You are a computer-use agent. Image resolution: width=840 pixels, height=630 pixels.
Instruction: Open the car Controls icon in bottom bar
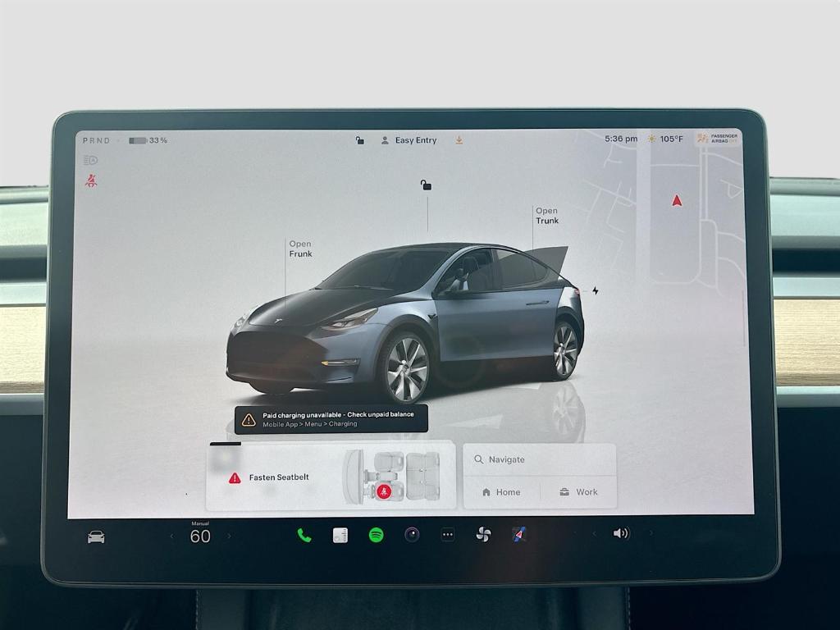pos(96,536)
